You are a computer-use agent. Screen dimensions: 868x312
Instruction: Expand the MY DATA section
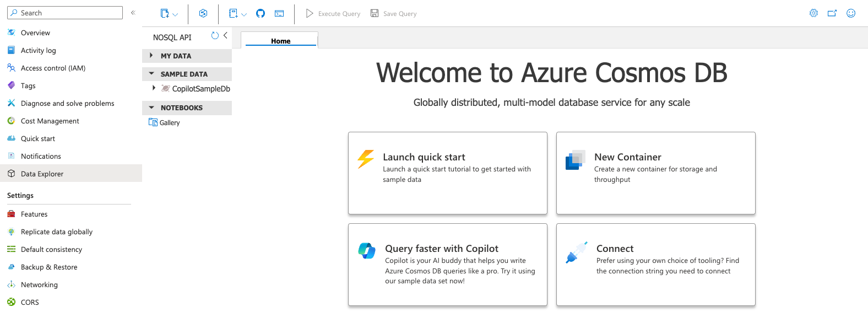pos(151,56)
